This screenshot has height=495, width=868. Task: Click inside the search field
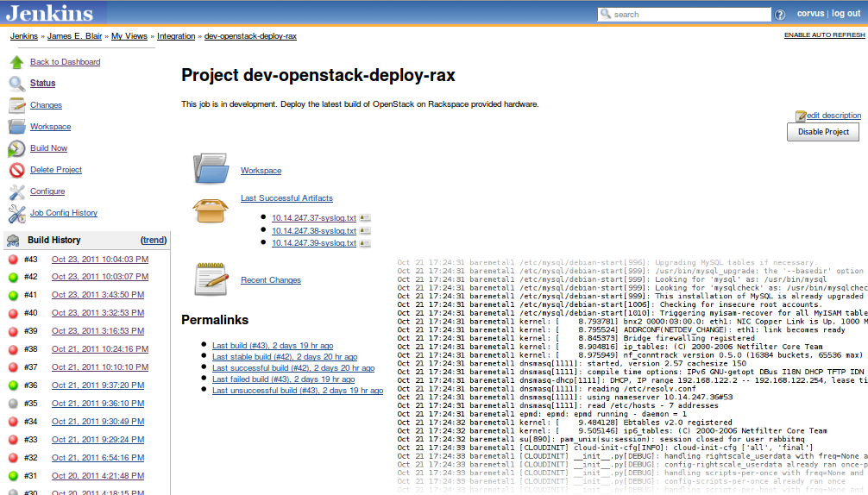[684, 15]
